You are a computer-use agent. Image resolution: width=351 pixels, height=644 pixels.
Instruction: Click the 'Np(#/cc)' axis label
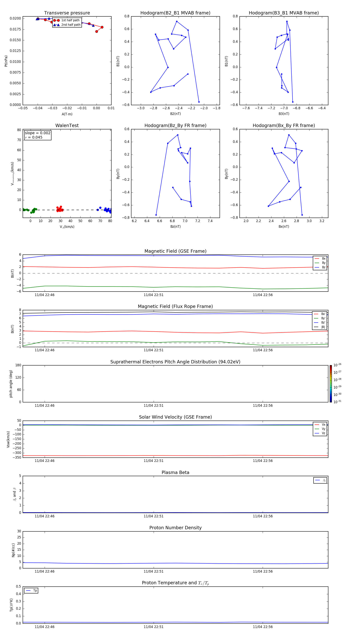point(13,550)
